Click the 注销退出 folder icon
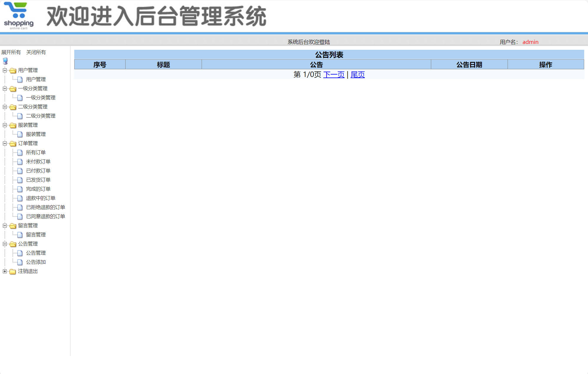Screen dimensions: 588x374 point(12,271)
